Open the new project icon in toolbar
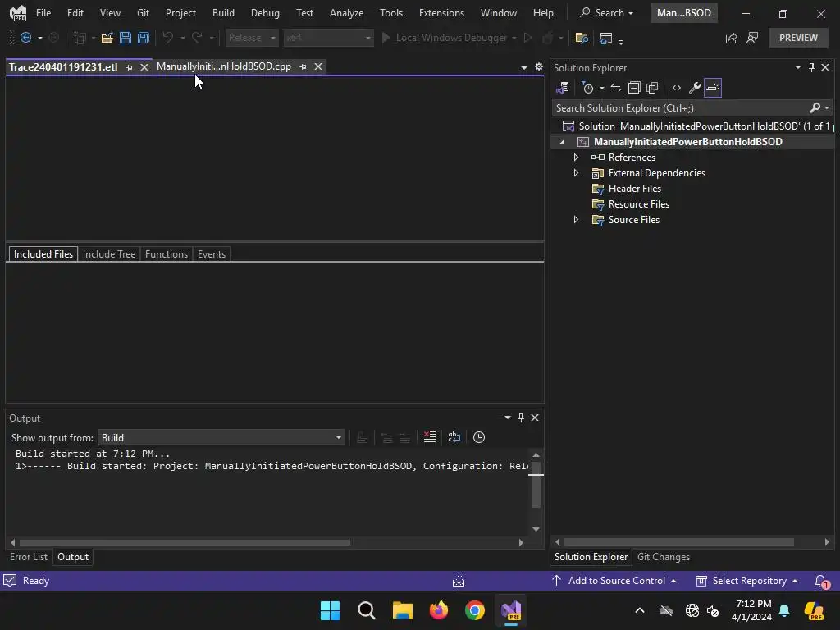This screenshot has width=840, height=630. coord(80,38)
